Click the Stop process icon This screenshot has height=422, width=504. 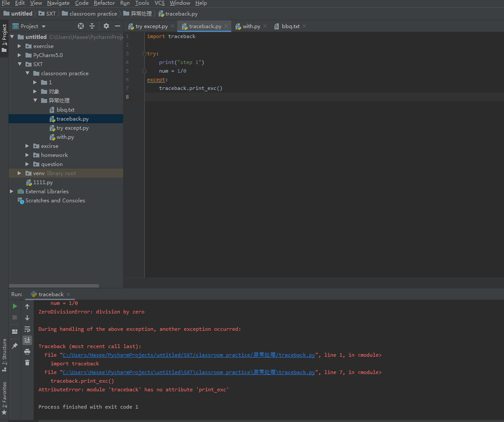click(x=15, y=317)
